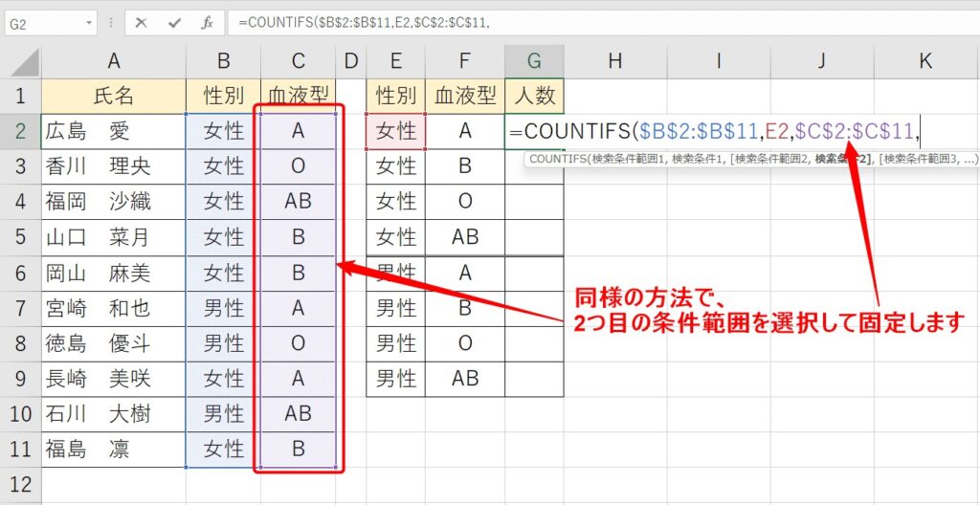Select the row 12 header

coord(20,484)
